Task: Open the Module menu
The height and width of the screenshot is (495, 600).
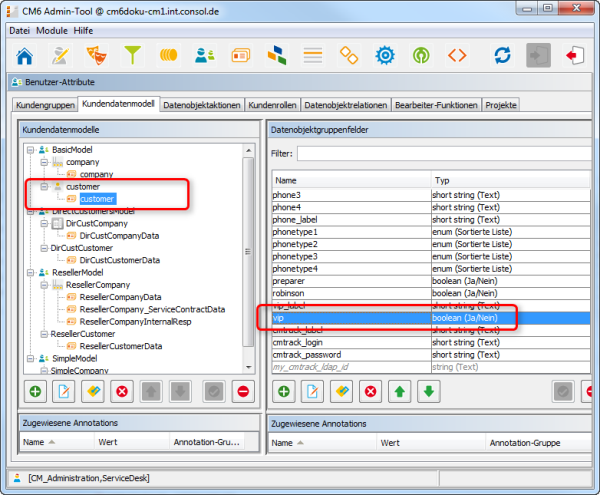Action: [51, 31]
